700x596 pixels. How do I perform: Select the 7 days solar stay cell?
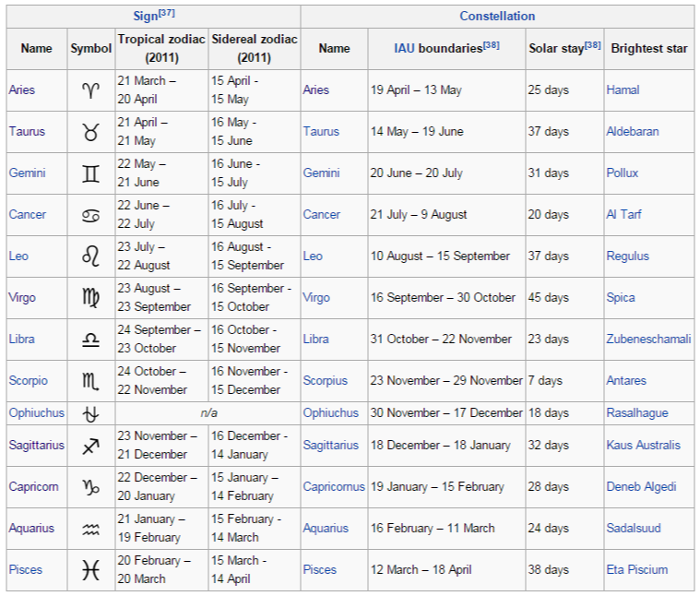[564, 381]
